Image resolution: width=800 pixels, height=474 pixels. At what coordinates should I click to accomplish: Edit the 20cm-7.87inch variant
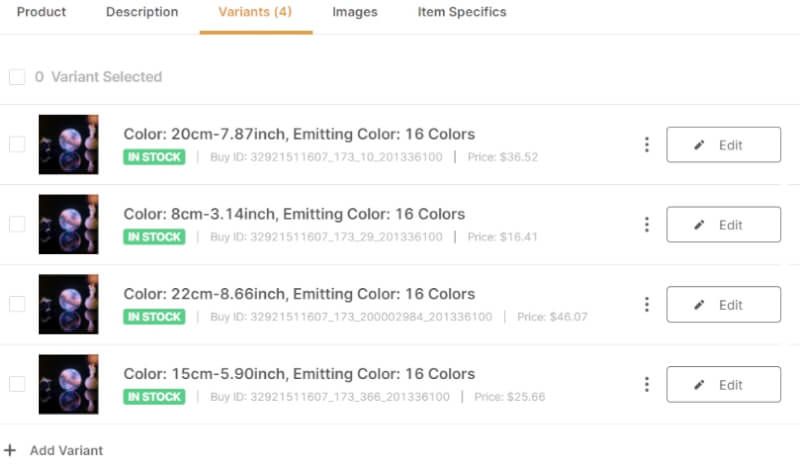point(723,145)
